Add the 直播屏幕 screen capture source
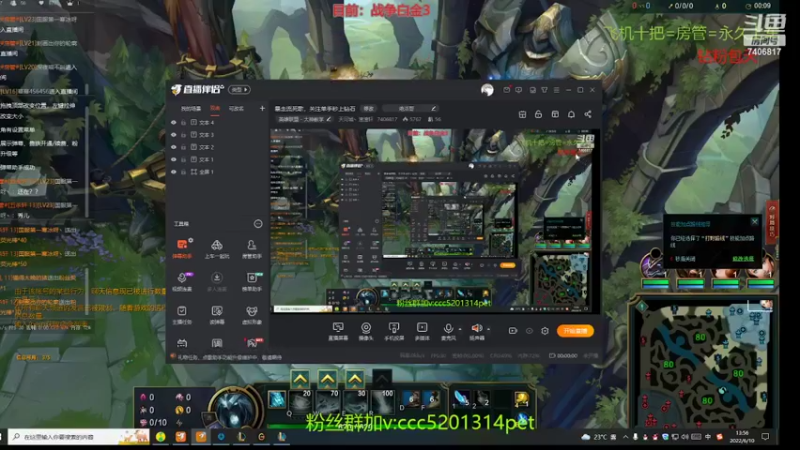The height and width of the screenshot is (450, 800). click(x=338, y=331)
